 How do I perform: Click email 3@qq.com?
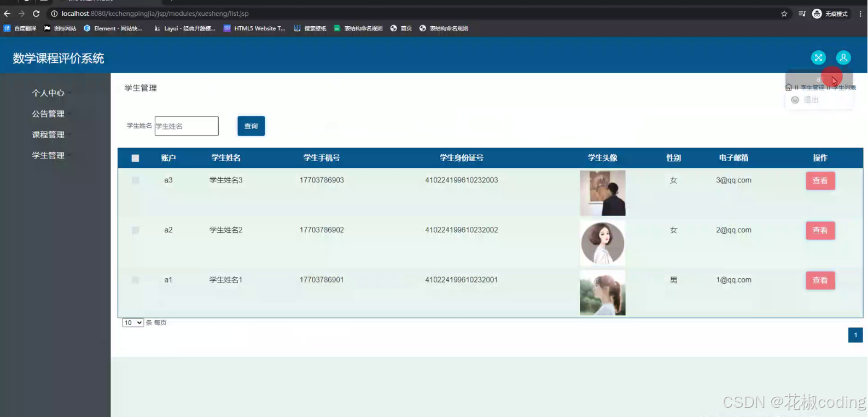pos(733,180)
